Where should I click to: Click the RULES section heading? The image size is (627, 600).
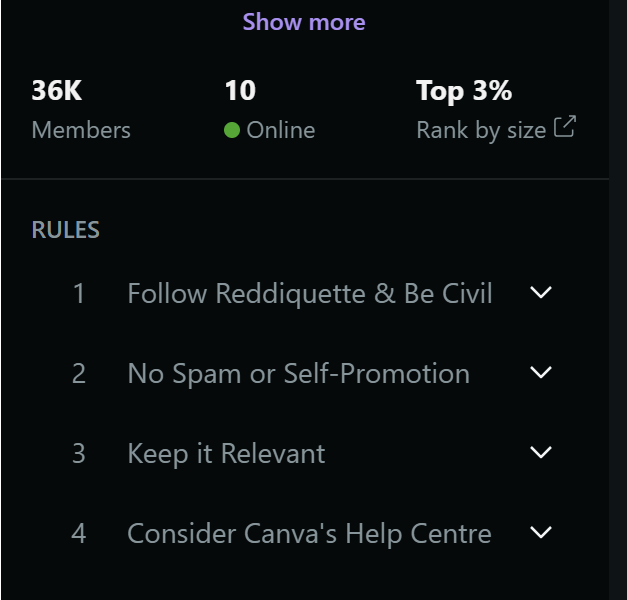pyautogui.click(x=66, y=230)
